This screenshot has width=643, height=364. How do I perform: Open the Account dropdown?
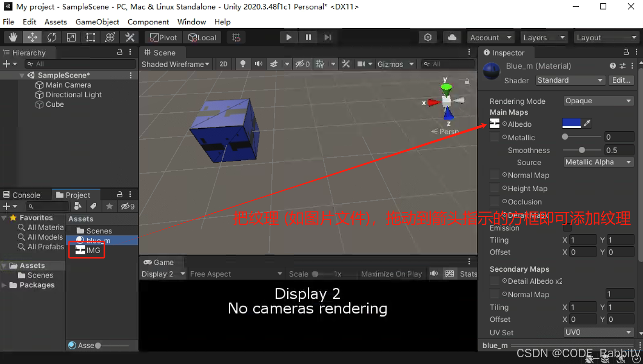tap(490, 37)
